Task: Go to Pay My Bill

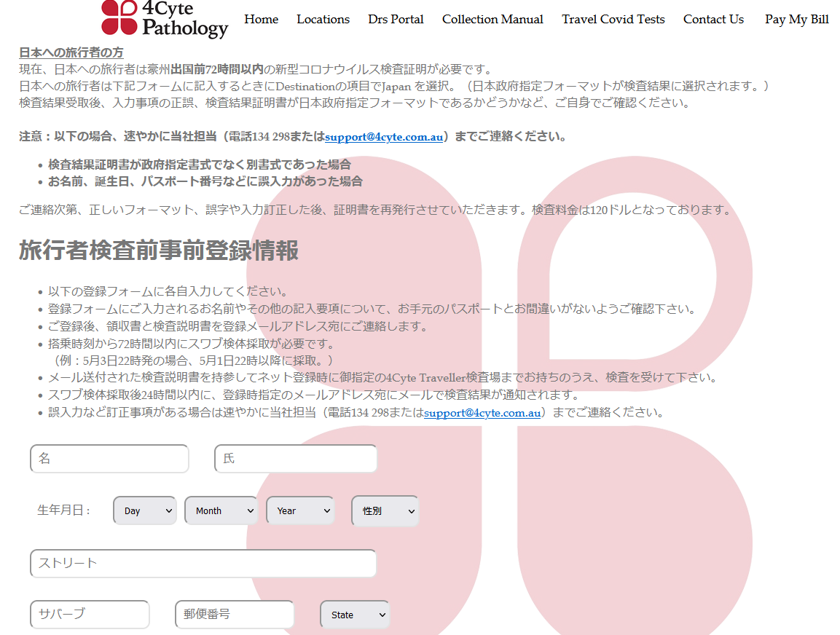Action: point(796,20)
